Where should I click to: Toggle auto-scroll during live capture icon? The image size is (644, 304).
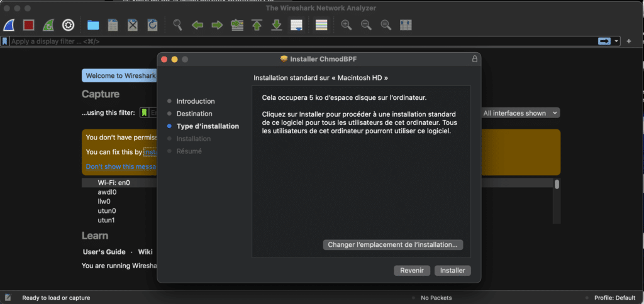coord(297,25)
